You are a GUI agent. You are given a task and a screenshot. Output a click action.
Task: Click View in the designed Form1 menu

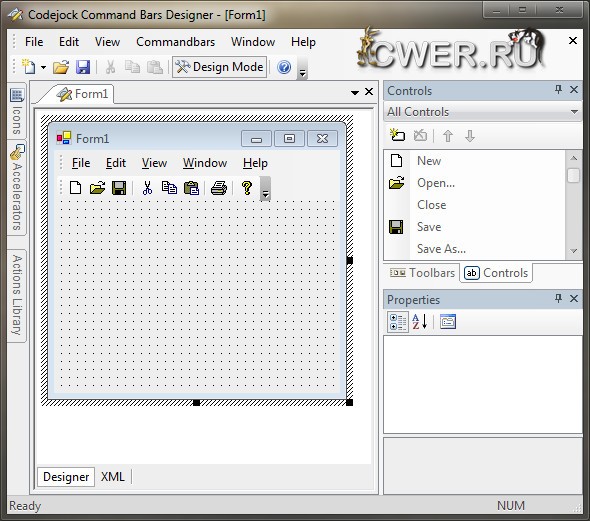154,163
